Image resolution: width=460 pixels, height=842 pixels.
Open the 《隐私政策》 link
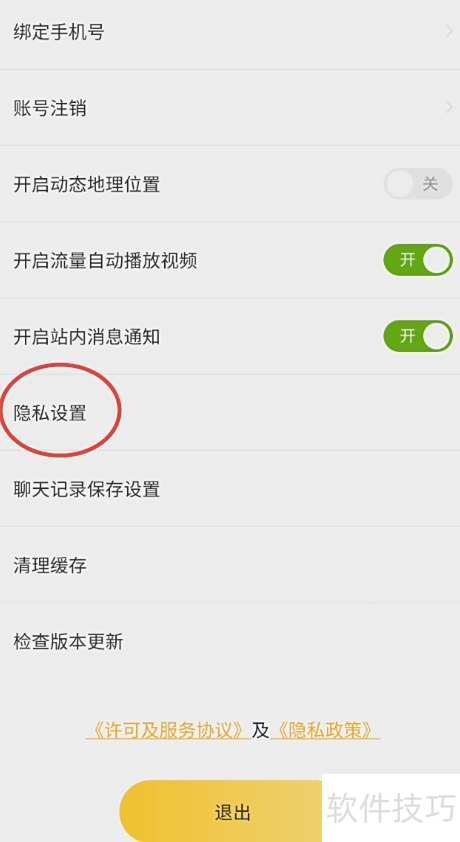(x=326, y=730)
